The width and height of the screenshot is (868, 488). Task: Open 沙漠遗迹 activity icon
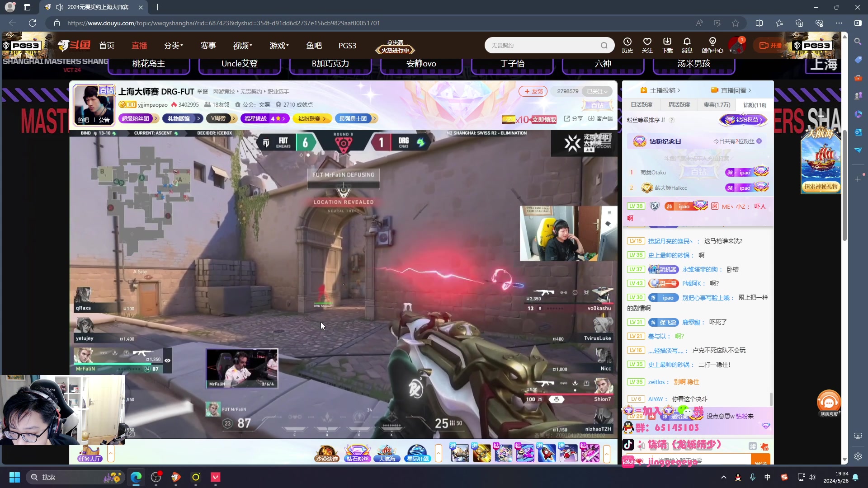(327, 453)
